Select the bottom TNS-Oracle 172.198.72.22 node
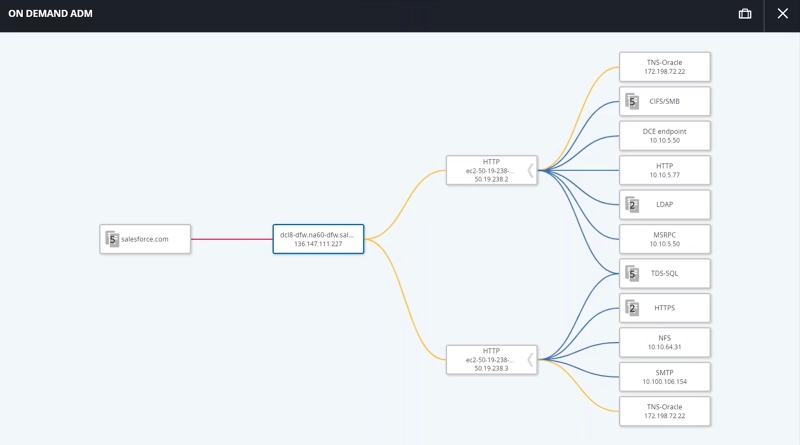 pos(664,411)
